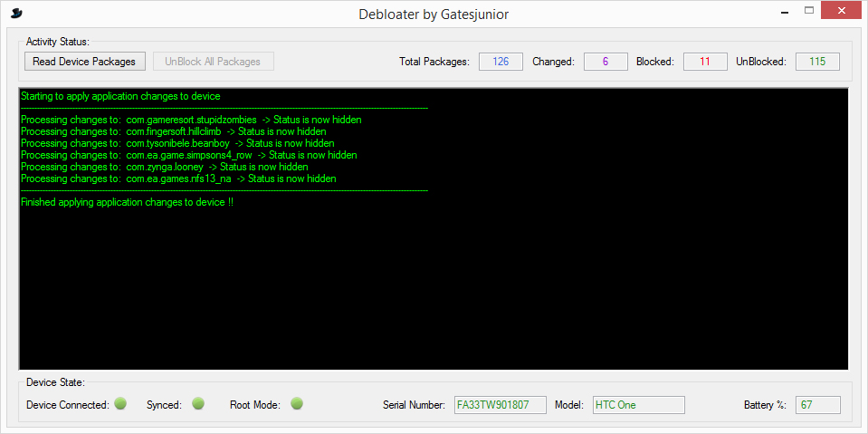This screenshot has width=868, height=434.
Task: Click the com.zynga.looney log entry
Action: point(164,167)
